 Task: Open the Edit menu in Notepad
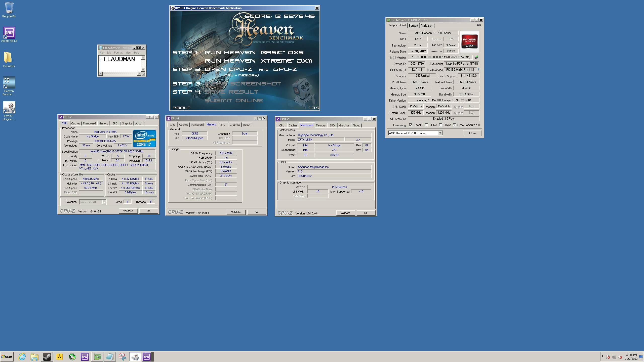tap(108, 53)
